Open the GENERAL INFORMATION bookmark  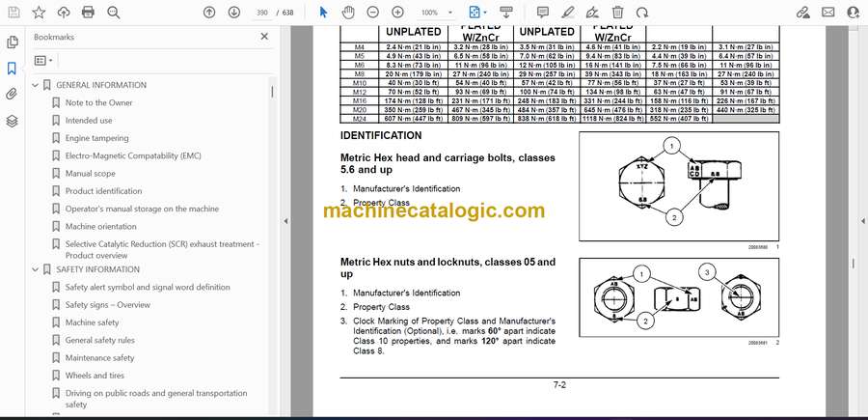point(101,85)
